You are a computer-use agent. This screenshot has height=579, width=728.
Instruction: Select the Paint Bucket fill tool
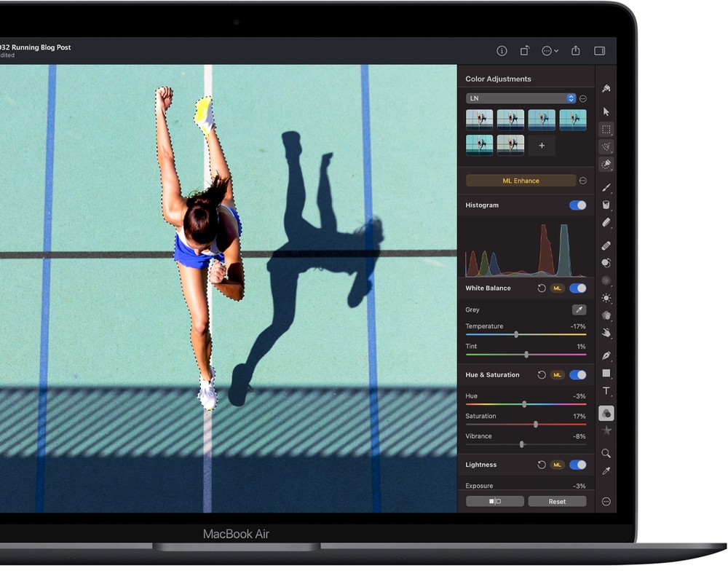606,205
